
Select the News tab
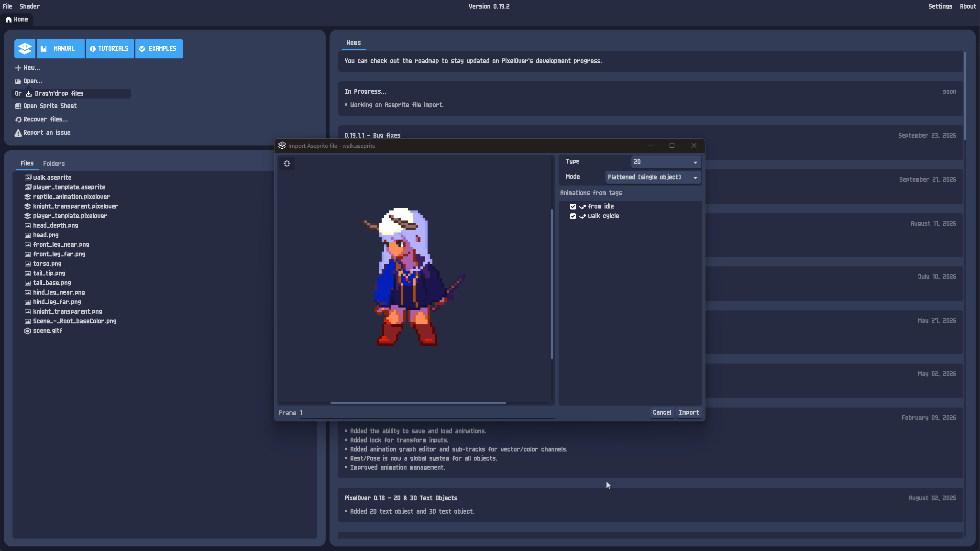click(x=353, y=43)
